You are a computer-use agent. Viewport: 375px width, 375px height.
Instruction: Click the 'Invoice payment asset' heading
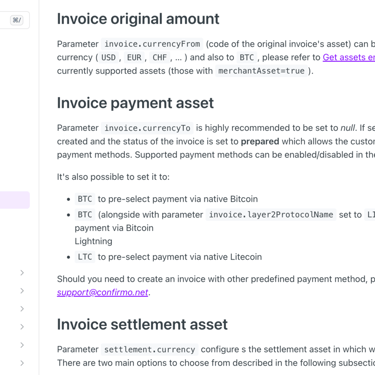pos(135,103)
